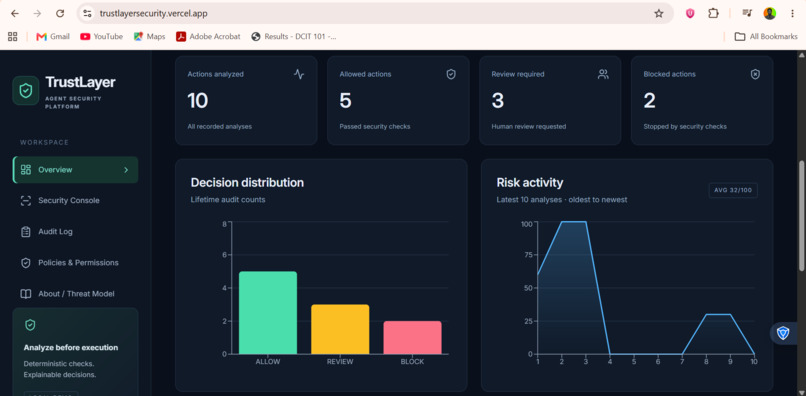Open site information icon in address bar
This screenshot has height=396, width=806.
(87, 14)
